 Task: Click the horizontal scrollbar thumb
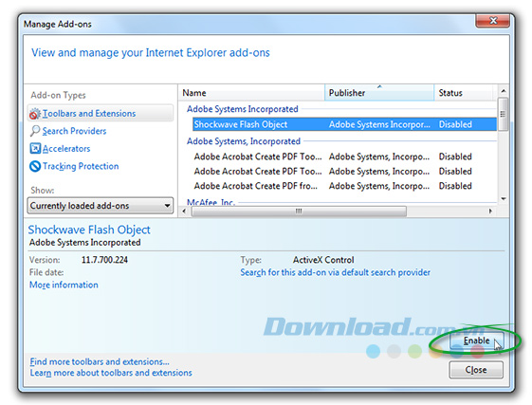click(299, 212)
